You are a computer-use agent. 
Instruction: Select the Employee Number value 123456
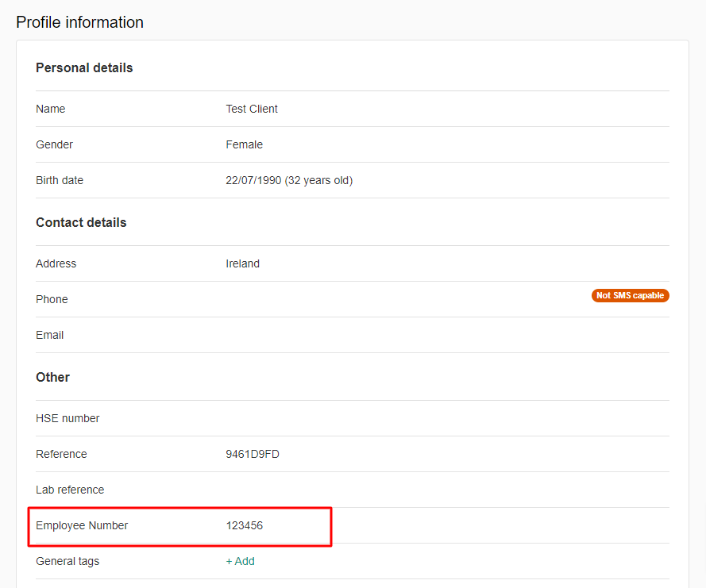click(244, 525)
